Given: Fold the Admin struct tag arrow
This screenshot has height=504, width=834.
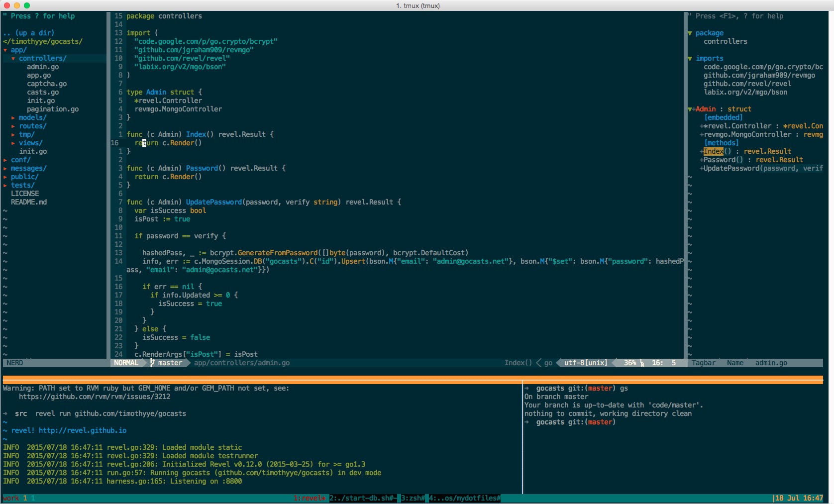Looking at the screenshot, I should coord(690,109).
